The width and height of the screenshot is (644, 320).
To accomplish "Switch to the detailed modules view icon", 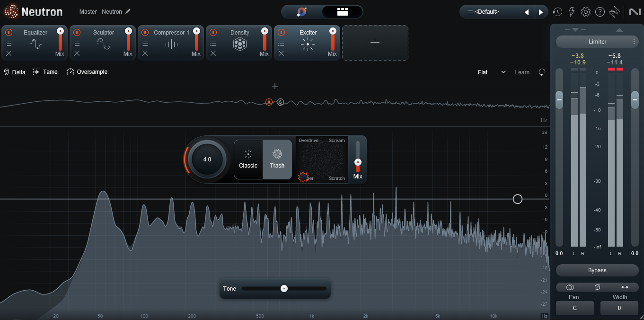I will (x=343, y=12).
